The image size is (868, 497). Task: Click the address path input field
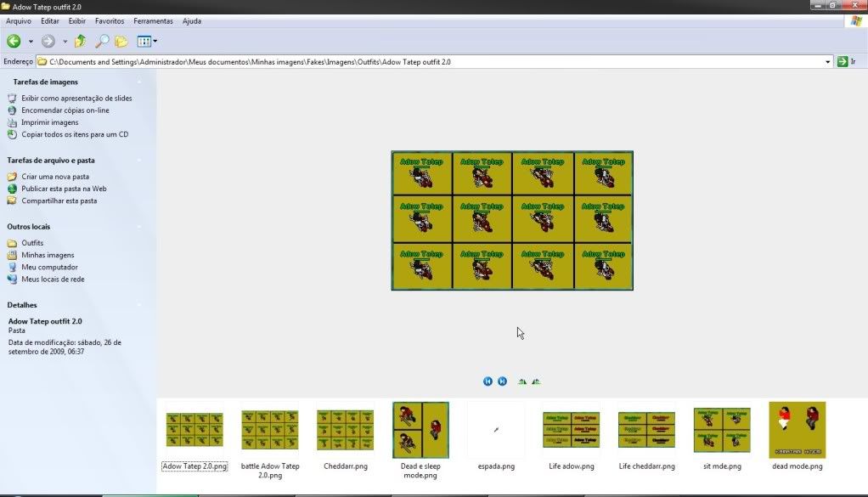point(425,62)
